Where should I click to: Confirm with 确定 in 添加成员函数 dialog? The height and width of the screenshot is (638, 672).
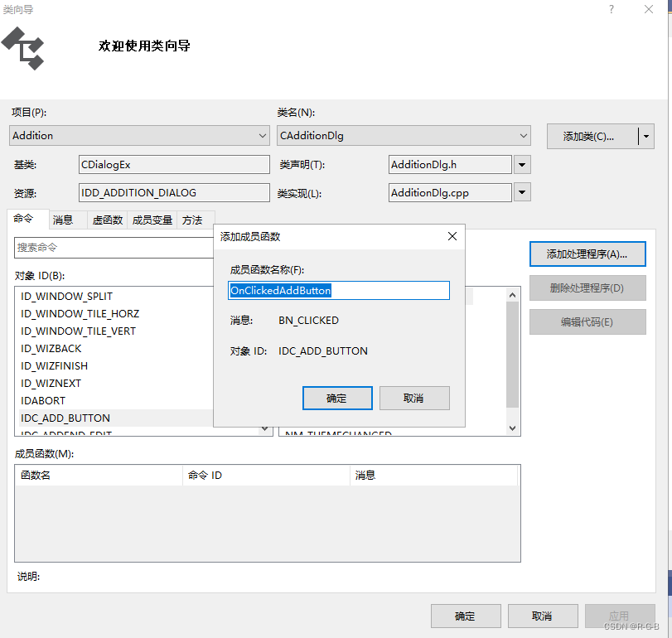point(337,398)
